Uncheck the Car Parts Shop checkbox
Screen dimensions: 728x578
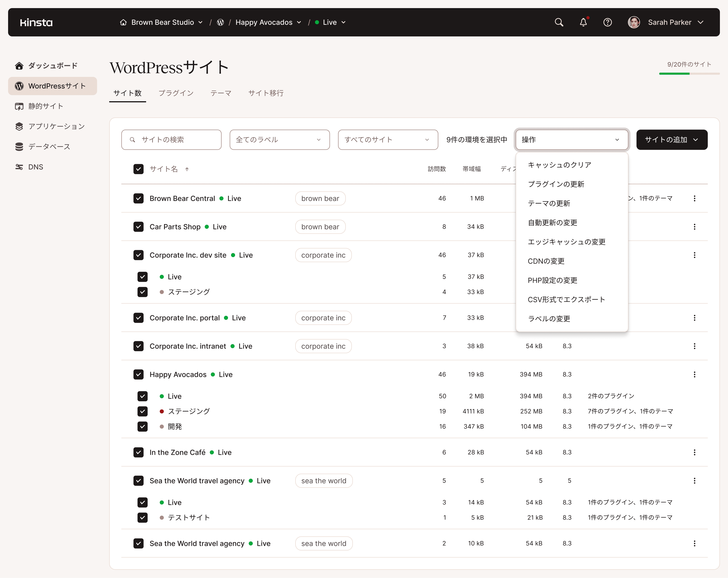coord(139,227)
